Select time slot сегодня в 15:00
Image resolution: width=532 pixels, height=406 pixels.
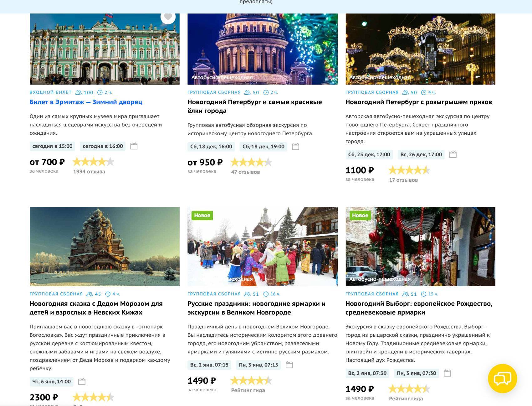pos(52,146)
